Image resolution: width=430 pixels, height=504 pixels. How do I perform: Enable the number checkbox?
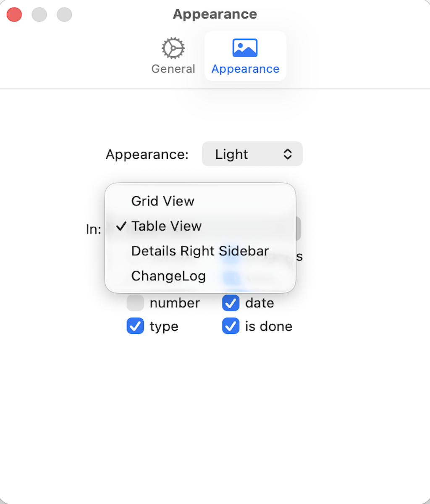[x=135, y=303]
